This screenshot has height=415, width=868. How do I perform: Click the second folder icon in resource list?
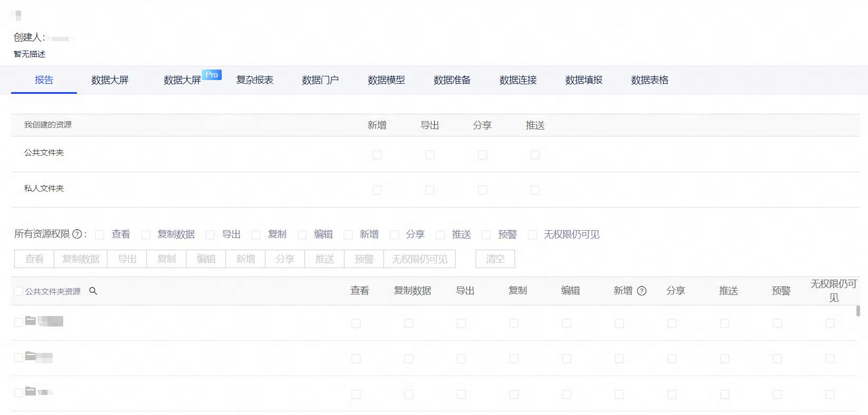point(31,356)
